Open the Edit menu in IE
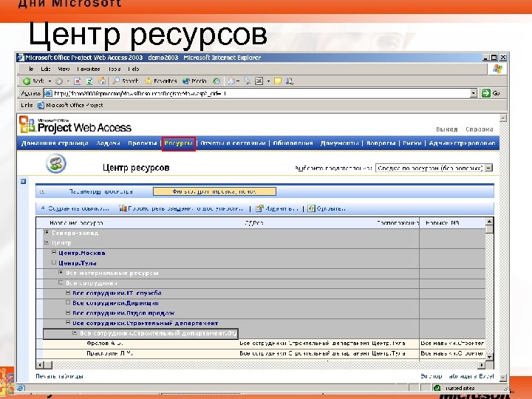The image size is (532, 399). coord(46,69)
